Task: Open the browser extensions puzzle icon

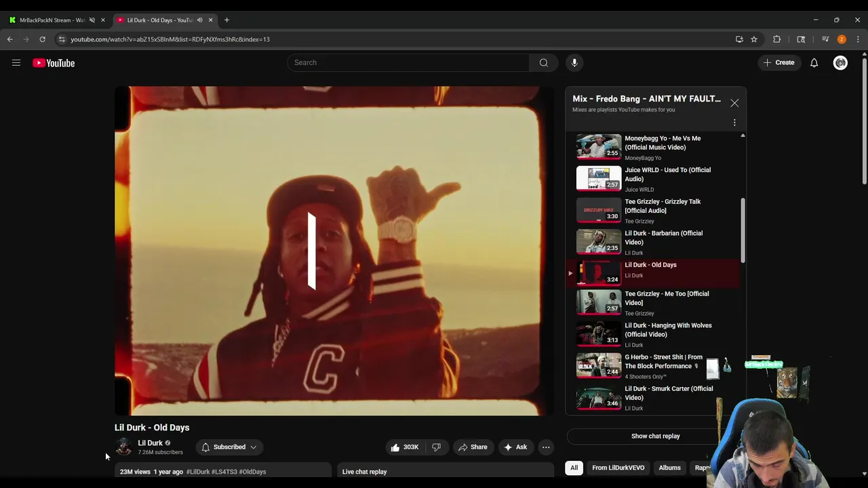Action: [777, 39]
